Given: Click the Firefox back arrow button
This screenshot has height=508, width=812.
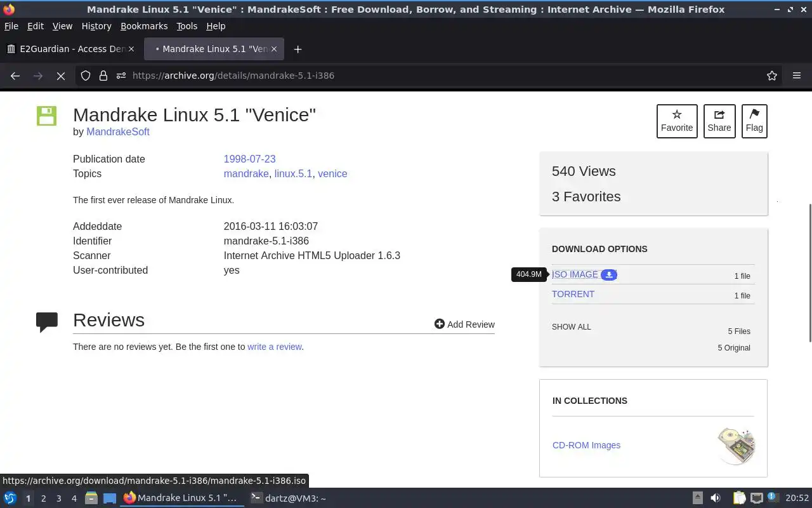Looking at the screenshot, I should tap(15, 76).
